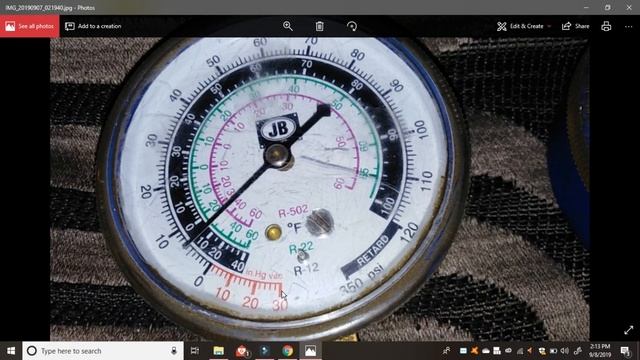The image size is (640, 360).
Task: Open Google Chrome from the taskbar
Action: (287, 351)
